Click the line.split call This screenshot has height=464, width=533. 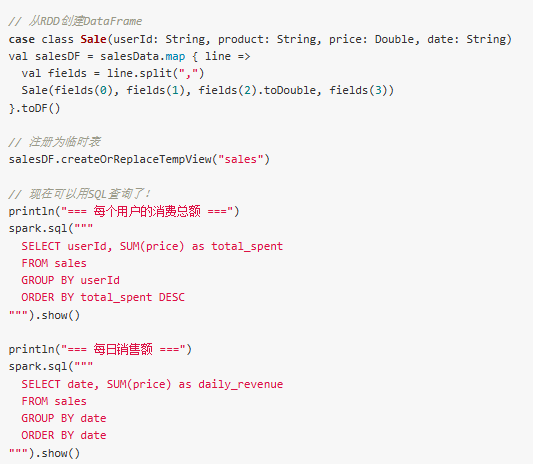coord(155,73)
